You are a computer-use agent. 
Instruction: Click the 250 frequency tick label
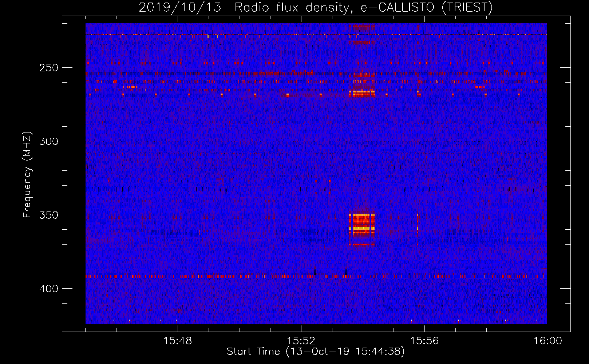(x=49, y=68)
